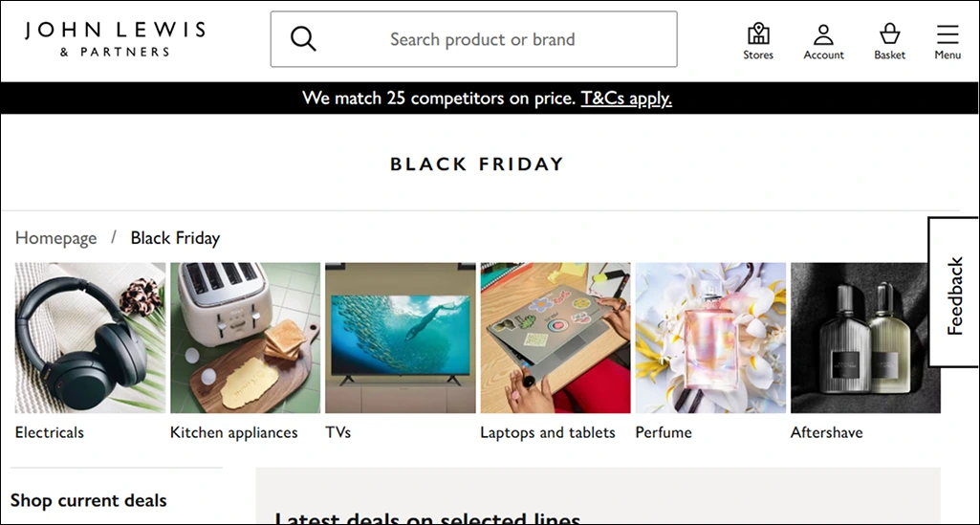Screen dimensions: 980x525
Task: Open the Electricals category text link
Action: point(50,432)
